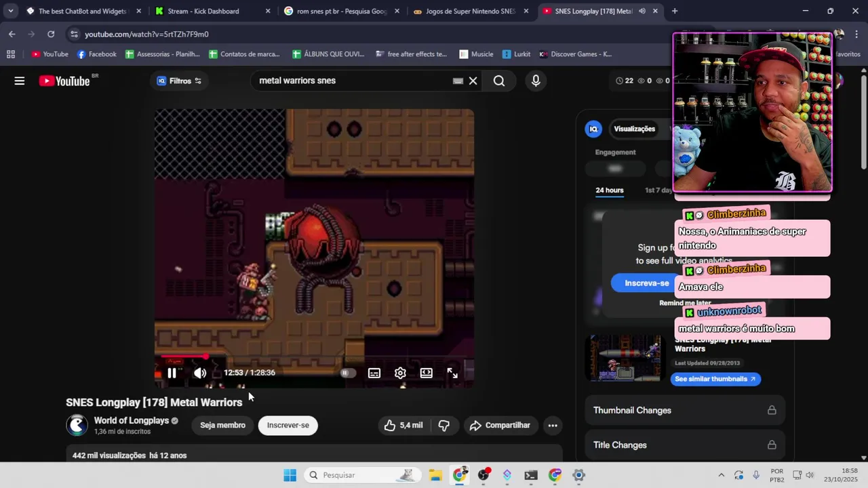Close the Kick Dashboard tab
This screenshot has height=488, width=868.
267,11
